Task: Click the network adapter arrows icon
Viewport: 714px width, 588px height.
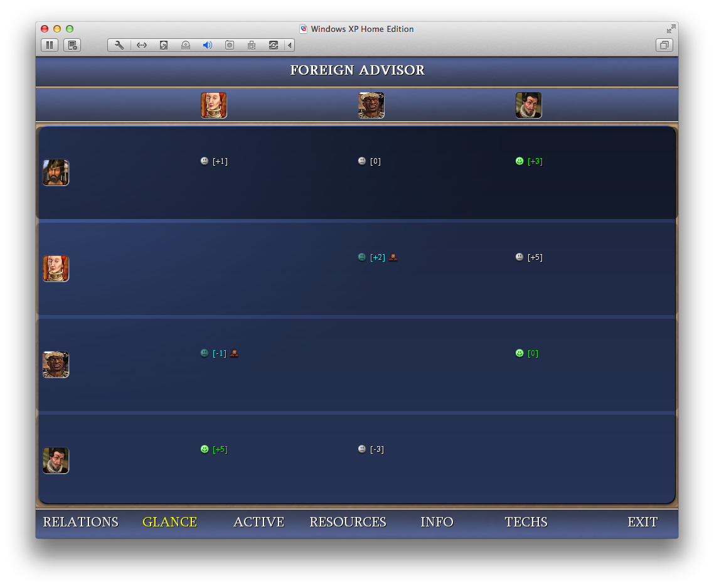Action: (142, 45)
